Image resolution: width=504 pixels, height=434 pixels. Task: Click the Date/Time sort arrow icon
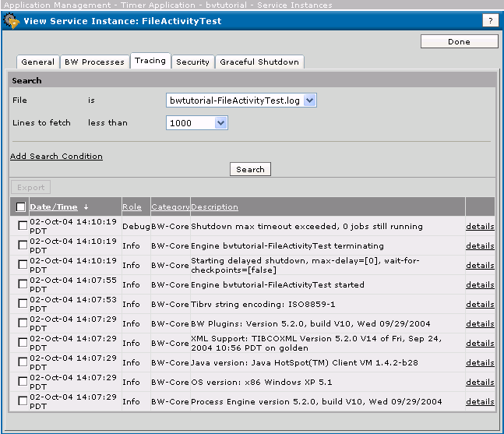[86, 207]
